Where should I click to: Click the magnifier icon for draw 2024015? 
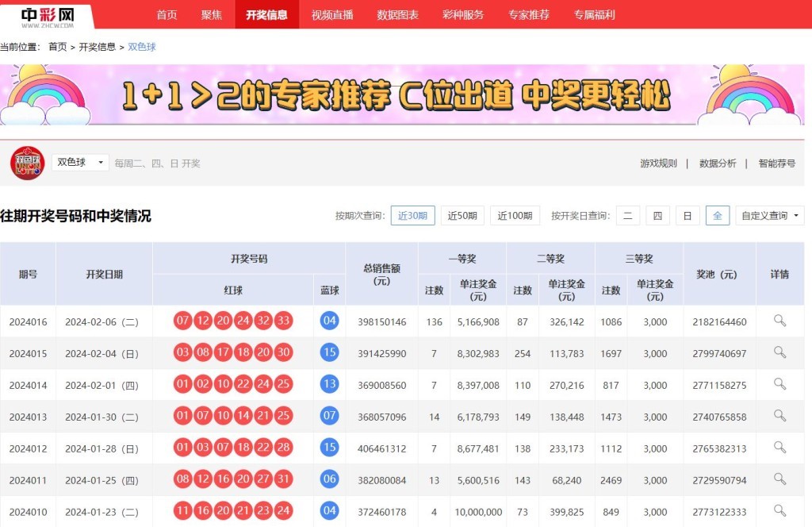pos(779,352)
